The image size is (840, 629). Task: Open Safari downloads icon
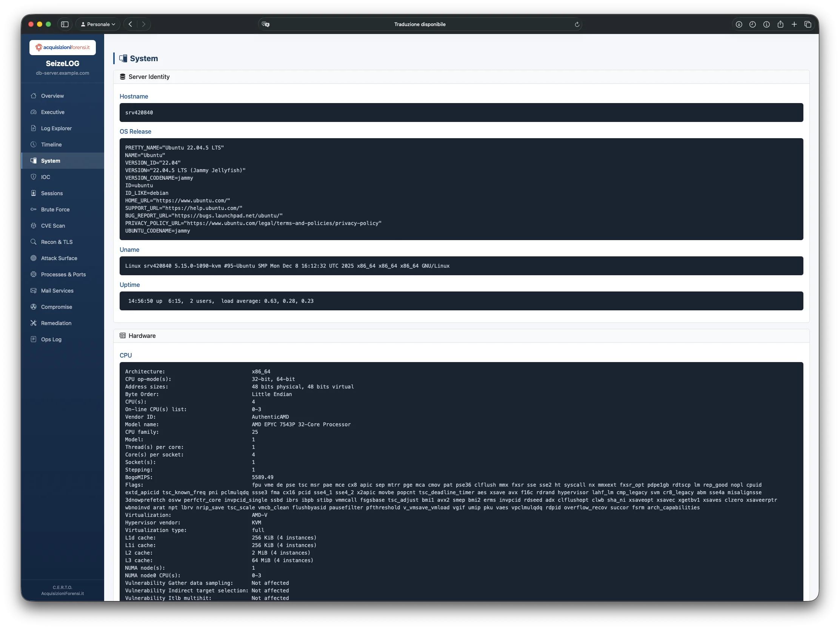tap(738, 24)
